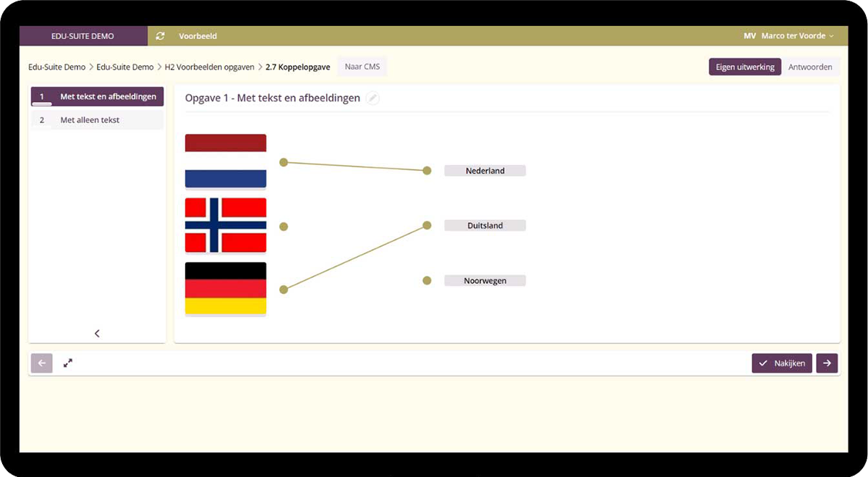Click the refresh icon beside Voorbeeld
Image resolution: width=868 pixels, height=477 pixels.
161,36
